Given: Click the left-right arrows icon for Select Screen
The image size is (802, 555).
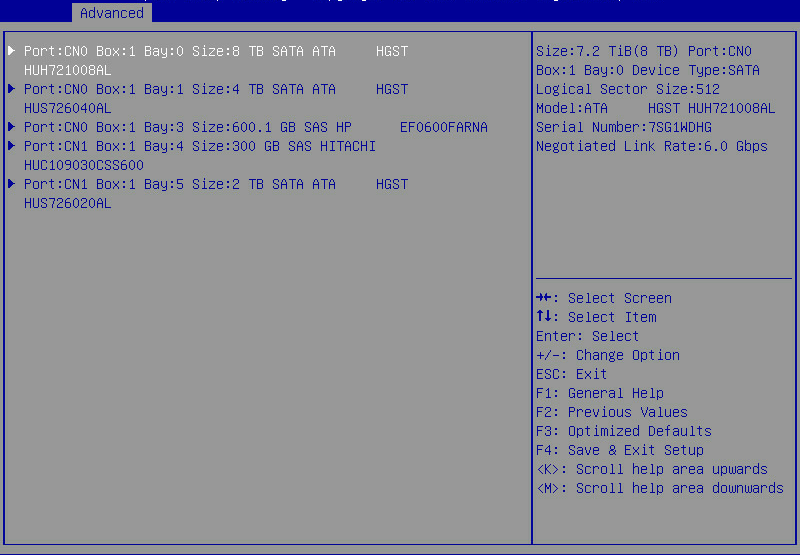Looking at the screenshot, I should (544, 297).
